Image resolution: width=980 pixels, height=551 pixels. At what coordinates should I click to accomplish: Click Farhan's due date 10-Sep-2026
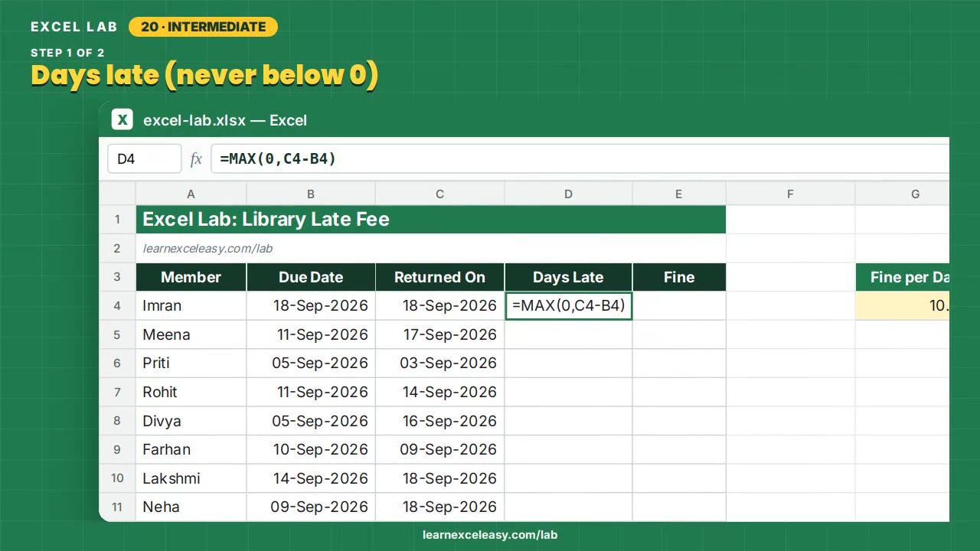click(311, 449)
